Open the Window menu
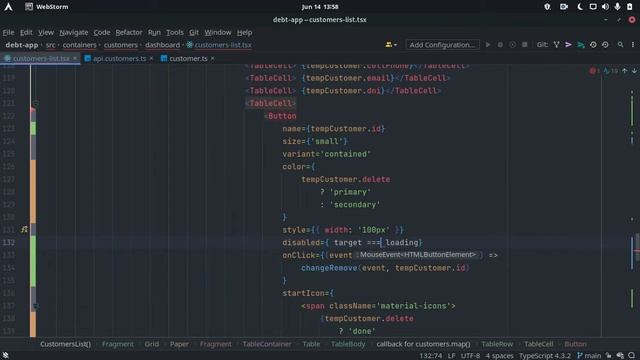This screenshot has width=640, height=360. (218, 32)
